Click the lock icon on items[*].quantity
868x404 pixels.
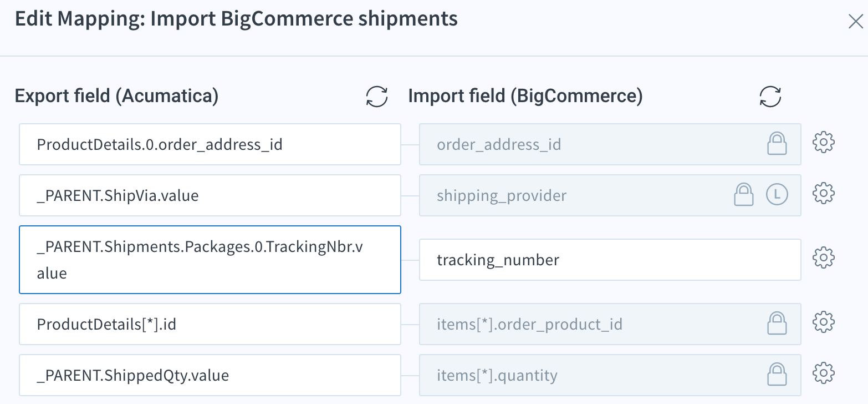(777, 375)
